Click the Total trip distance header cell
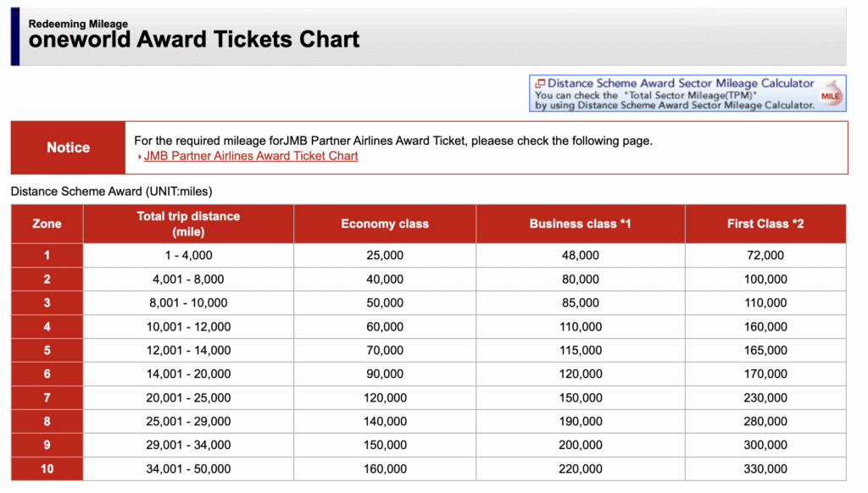Viewport: 868px width, 493px height. pos(187,223)
